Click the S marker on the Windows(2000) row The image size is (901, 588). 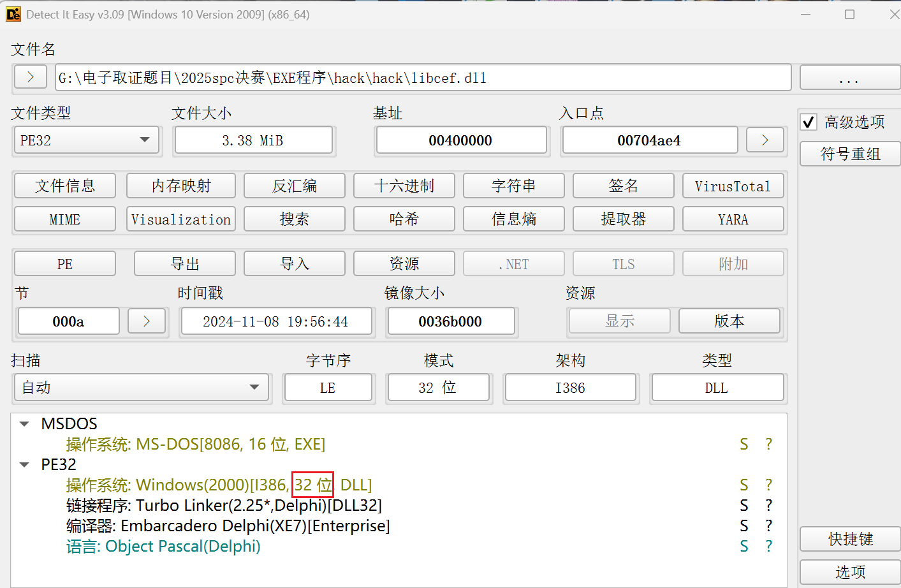744,485
